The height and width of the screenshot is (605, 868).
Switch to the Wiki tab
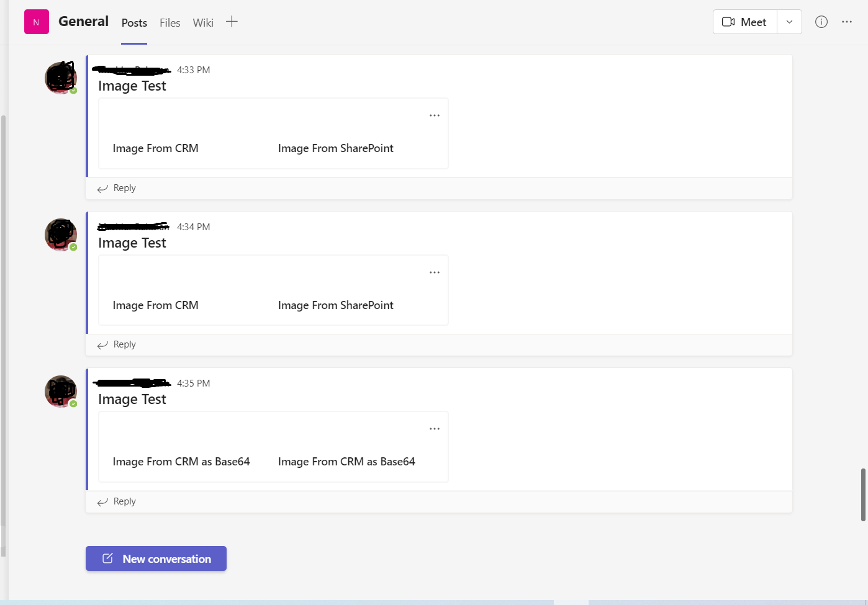[x=202, y=23]
